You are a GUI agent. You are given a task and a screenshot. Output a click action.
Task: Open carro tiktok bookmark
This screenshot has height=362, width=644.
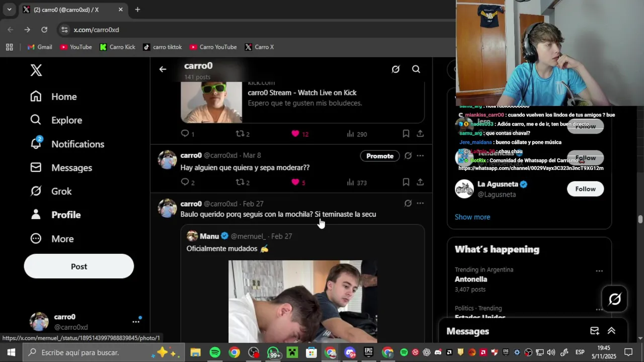click(x=163, y=47)
